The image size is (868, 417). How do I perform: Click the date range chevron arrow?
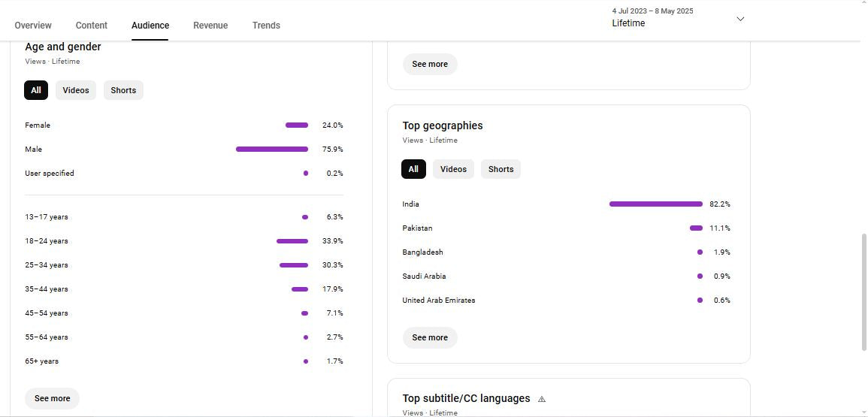point(739,19)
